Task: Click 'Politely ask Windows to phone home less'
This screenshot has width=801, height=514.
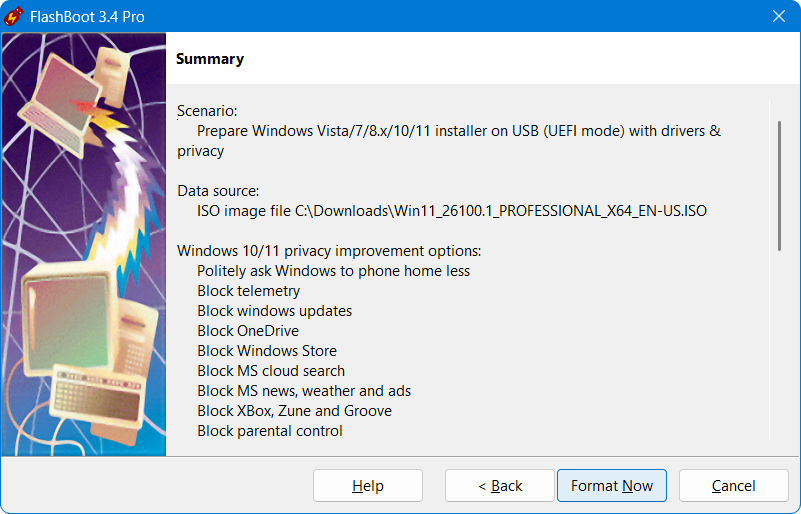Action: click(333, 271)
